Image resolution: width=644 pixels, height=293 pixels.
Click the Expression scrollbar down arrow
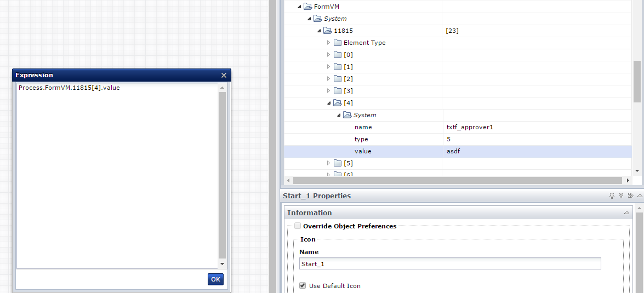[x=222, y=264]
